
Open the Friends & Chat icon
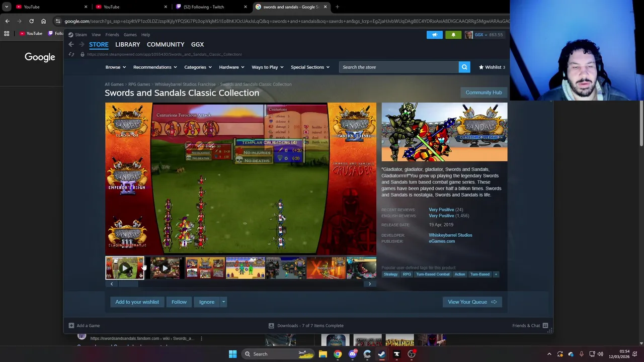click(x=545, y=325)
